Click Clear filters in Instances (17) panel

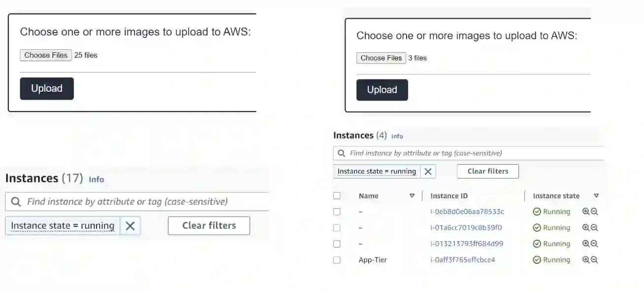(x=209, y=226)
